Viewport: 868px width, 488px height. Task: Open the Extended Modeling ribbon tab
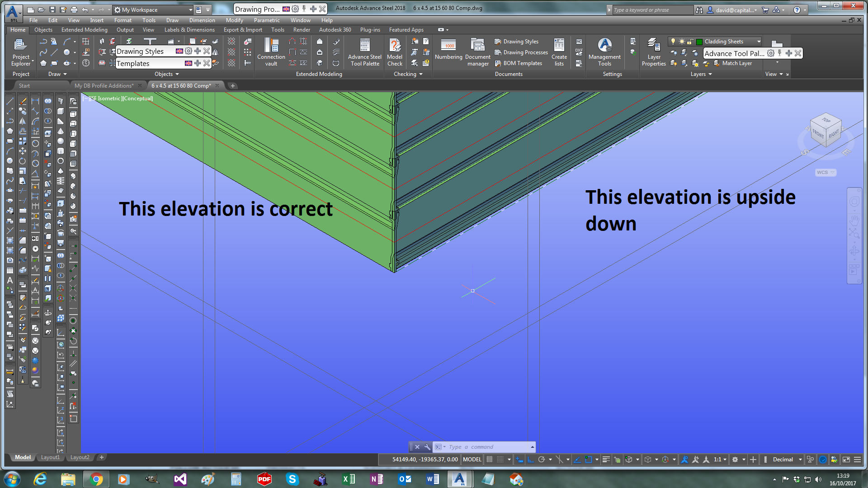point(84,30)
